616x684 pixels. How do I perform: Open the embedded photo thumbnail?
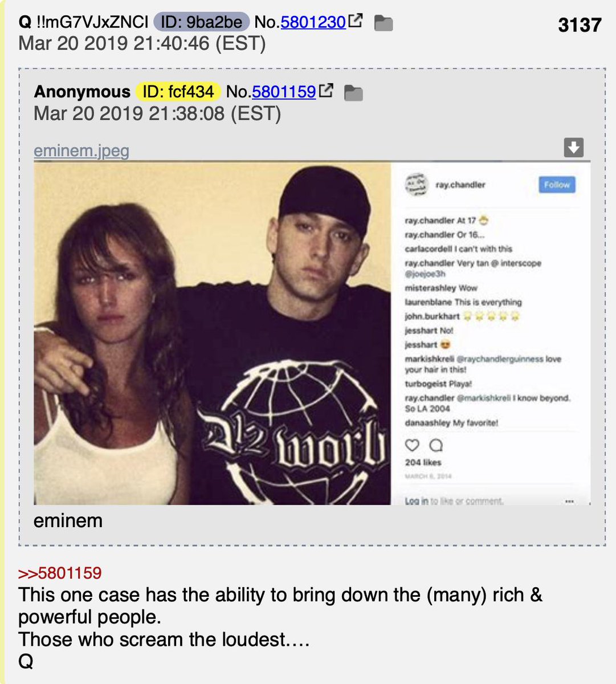point(312,333)
